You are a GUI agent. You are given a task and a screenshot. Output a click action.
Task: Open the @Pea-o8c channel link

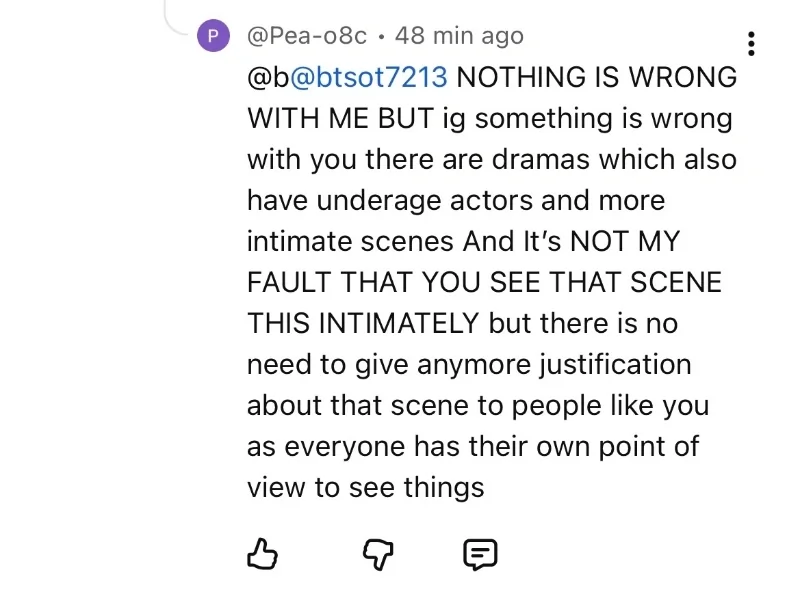[307, 36]
